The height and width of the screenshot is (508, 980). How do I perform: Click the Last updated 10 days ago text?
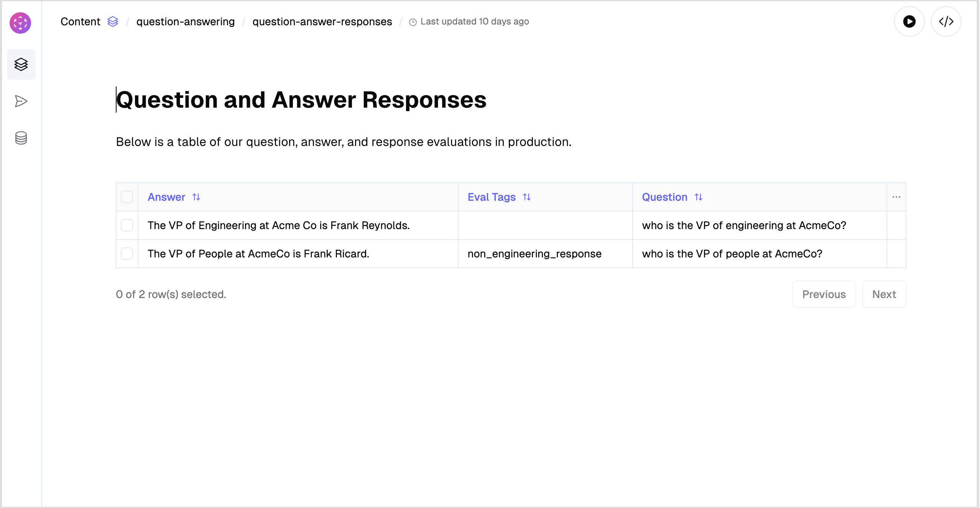[475, 21]
